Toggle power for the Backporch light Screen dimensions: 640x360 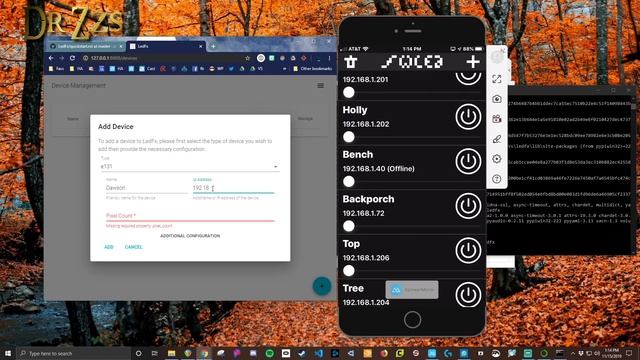coord(468,206)
